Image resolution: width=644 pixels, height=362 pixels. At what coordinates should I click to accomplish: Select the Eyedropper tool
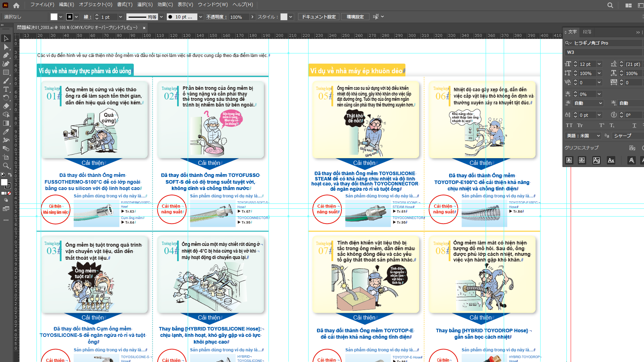(6, 132)
